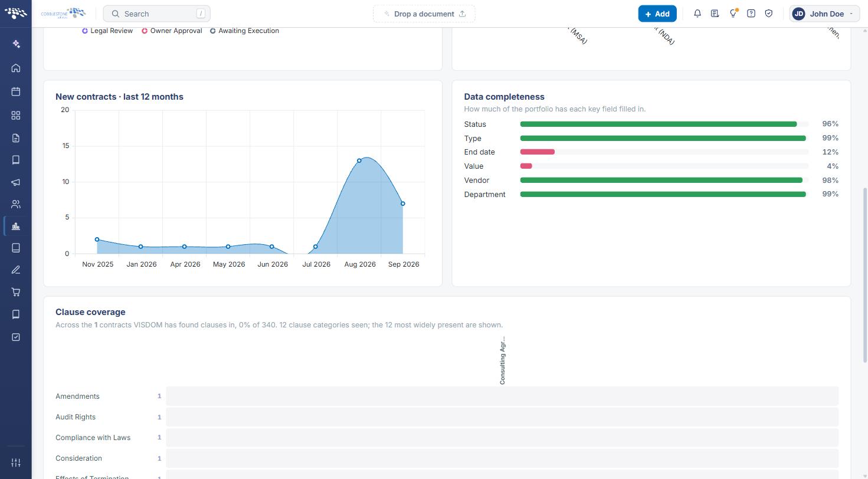Toggle the Legal Review legend series

[x=107, y=31]
